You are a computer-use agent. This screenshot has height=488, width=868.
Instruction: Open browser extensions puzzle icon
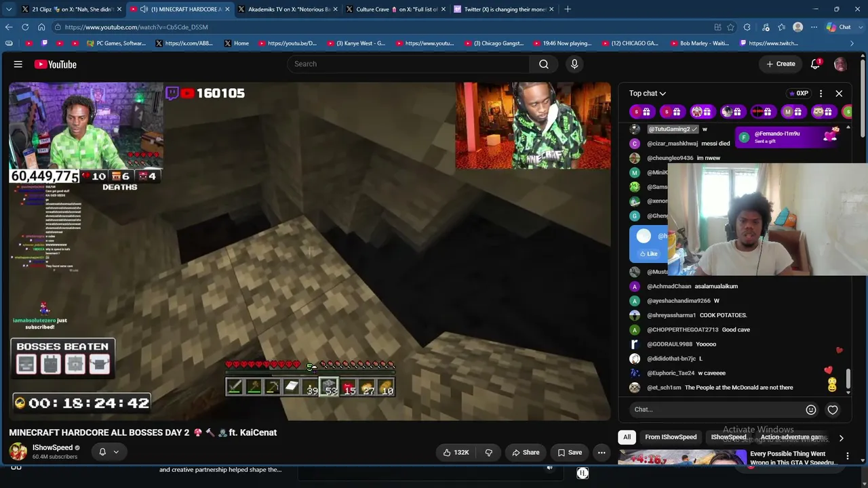(747, 27)
